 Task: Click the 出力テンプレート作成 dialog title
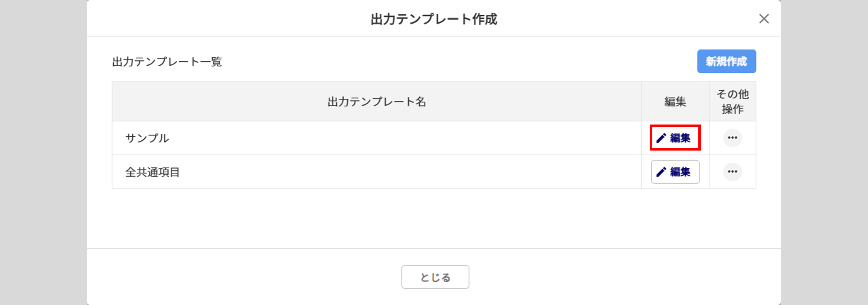coord(434,19)
